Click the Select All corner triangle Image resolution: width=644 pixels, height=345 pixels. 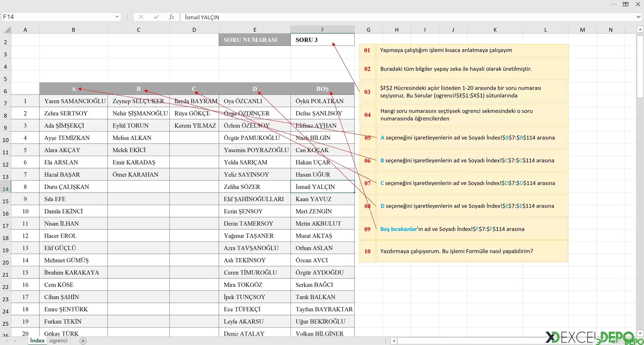7,30
